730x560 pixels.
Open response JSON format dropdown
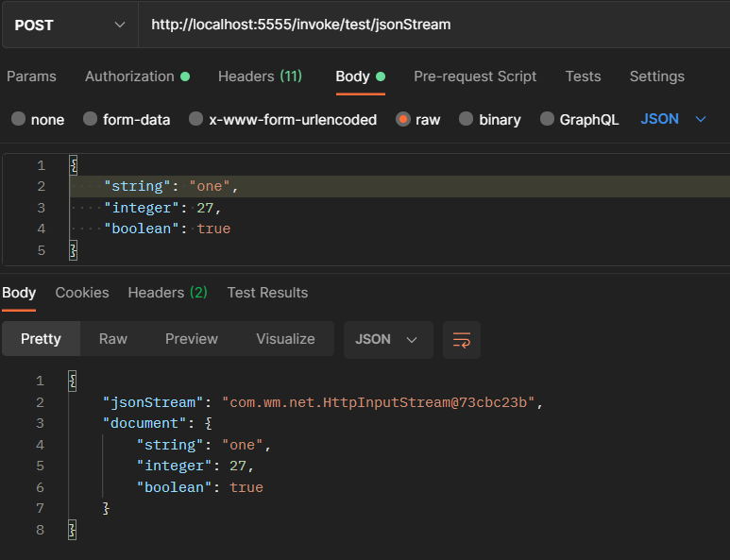(x=388, y=340)
